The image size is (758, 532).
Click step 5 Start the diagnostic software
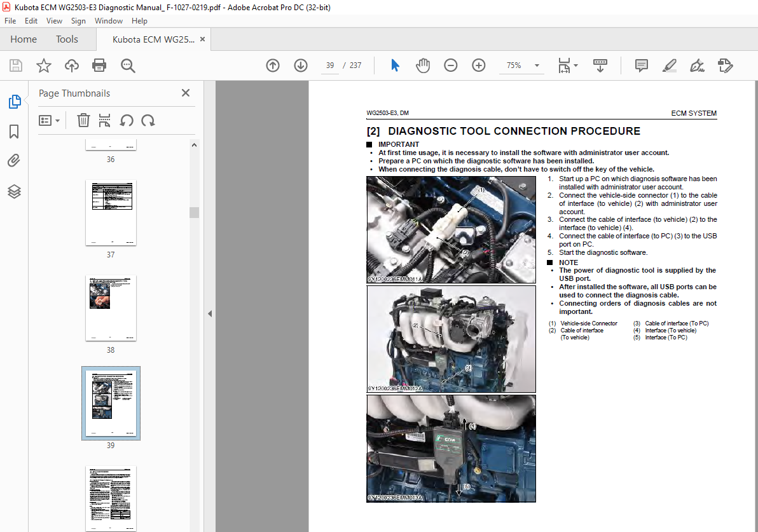click(603, 252)
